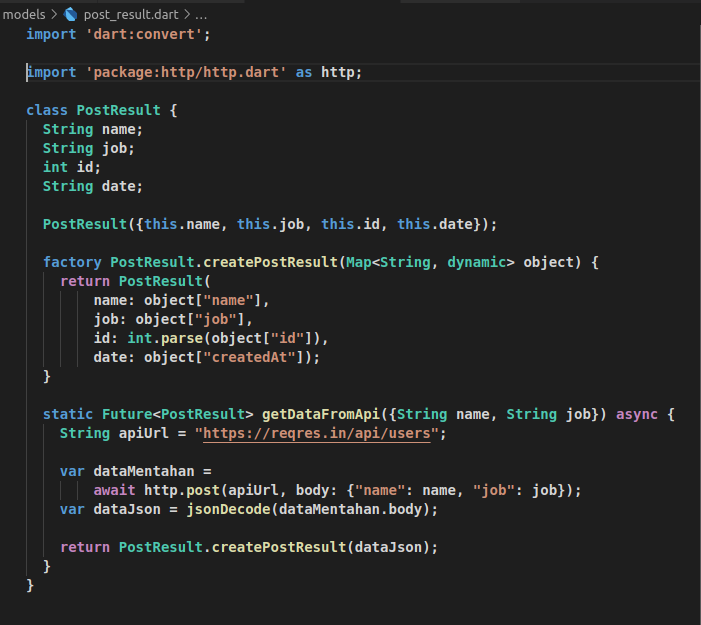Click 'this.date' in the constructor
Image resolution: width=701 pixels, height=625 pixels.
pos(435,224)
